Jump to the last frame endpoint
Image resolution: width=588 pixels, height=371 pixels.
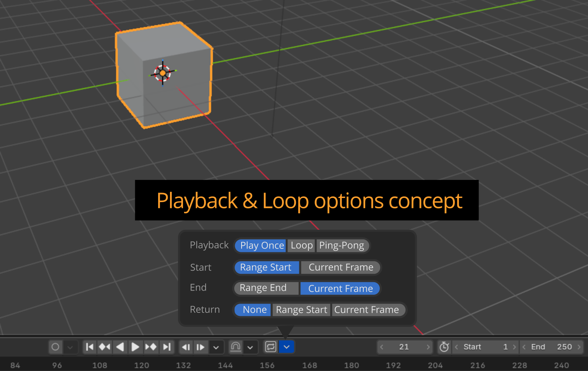(x=167, y=347)
